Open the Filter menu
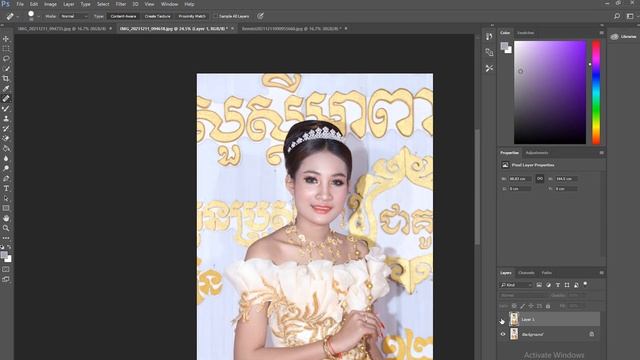The height and width of the screenshot is (360, 640). (x=120, y=4)
